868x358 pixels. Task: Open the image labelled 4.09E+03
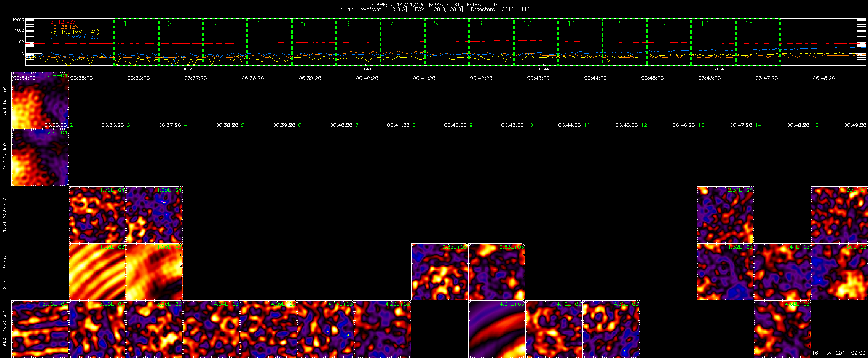click(268, 329)
